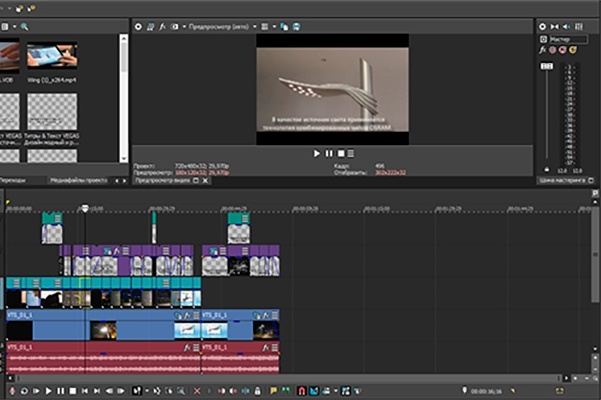Open project video properties in preview toolbar
The width and height of the screenshot is (601, 400).
click(x=138, y=26)
